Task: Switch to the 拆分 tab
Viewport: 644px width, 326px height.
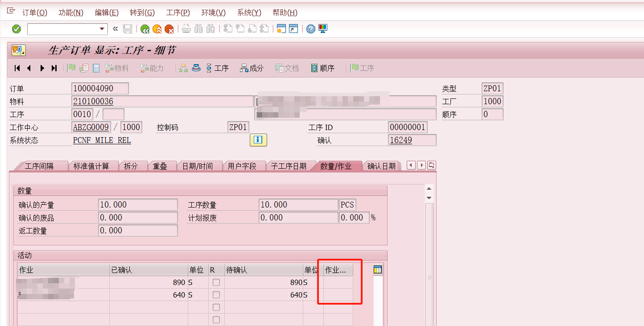Action: tap(131, 166)
